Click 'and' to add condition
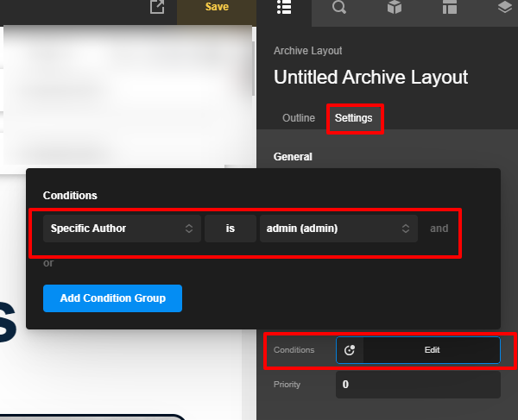Screen dimensions: 518x420 pyautogui.click(x=439, y=229)
